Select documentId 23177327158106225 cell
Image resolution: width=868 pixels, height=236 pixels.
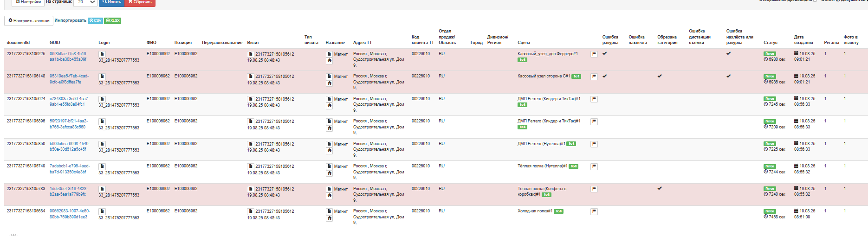coord(26,54)
